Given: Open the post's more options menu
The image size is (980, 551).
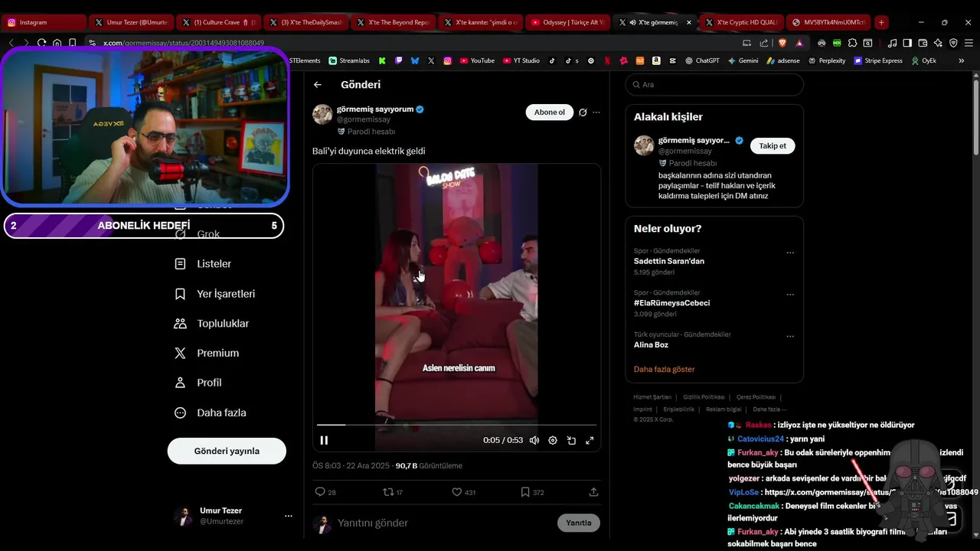Looking at the screenshot, I should tap(596, 112).
